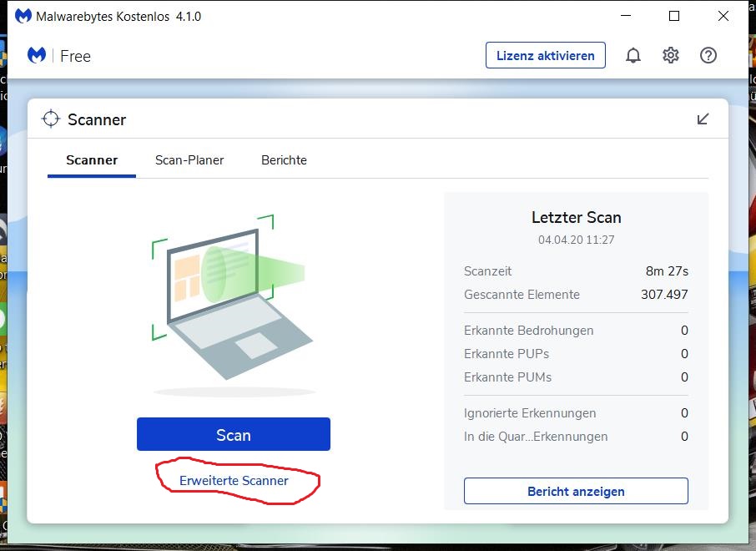The width and height of the screenshot is (756, 551).
Task: Open Erweiterte Scanner link
Action: click(234, 481)
